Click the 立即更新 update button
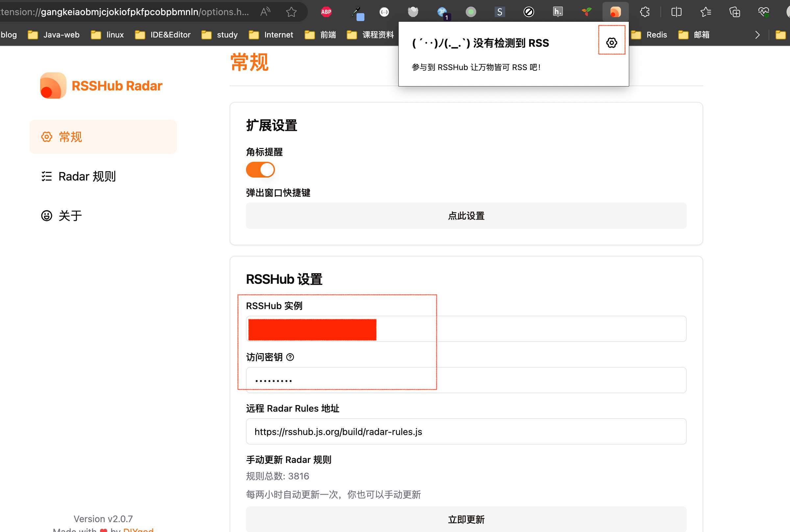The height and width of the screenshot is (532, 790). (x=466, y=519)
